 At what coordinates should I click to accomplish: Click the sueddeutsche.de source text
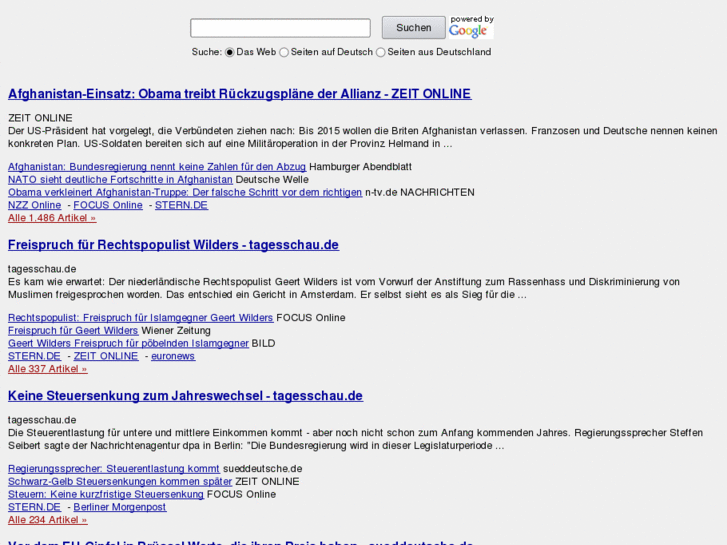(262, 468)
